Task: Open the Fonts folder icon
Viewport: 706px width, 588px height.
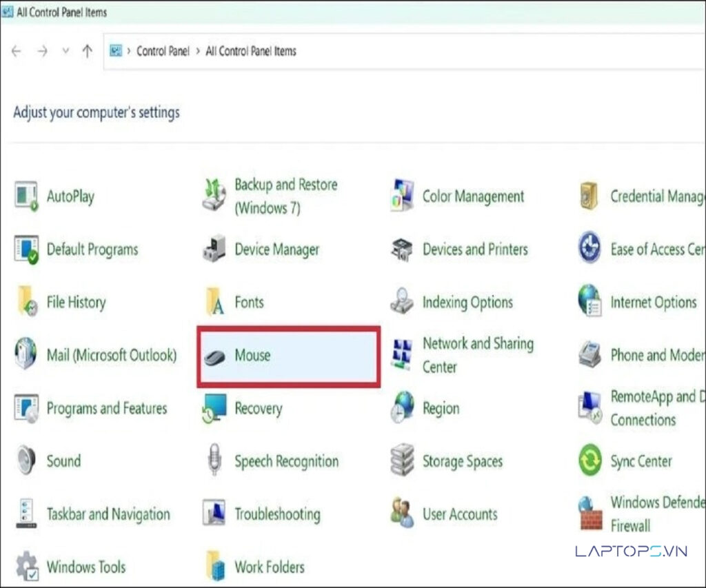Action: click(249, 302)
